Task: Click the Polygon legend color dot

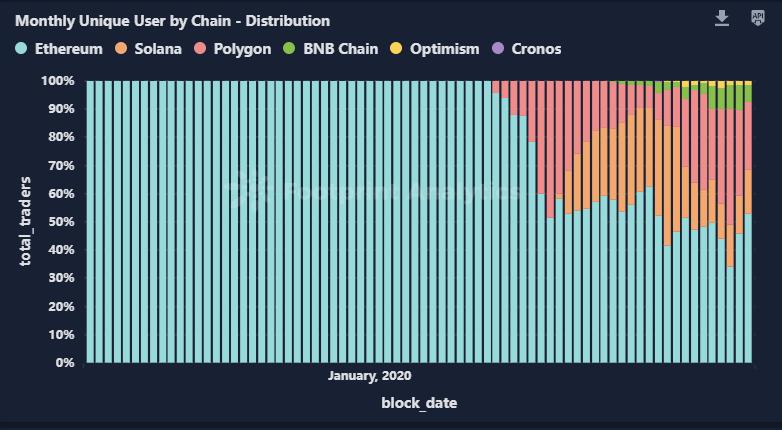Action: [x=202, y=48]
